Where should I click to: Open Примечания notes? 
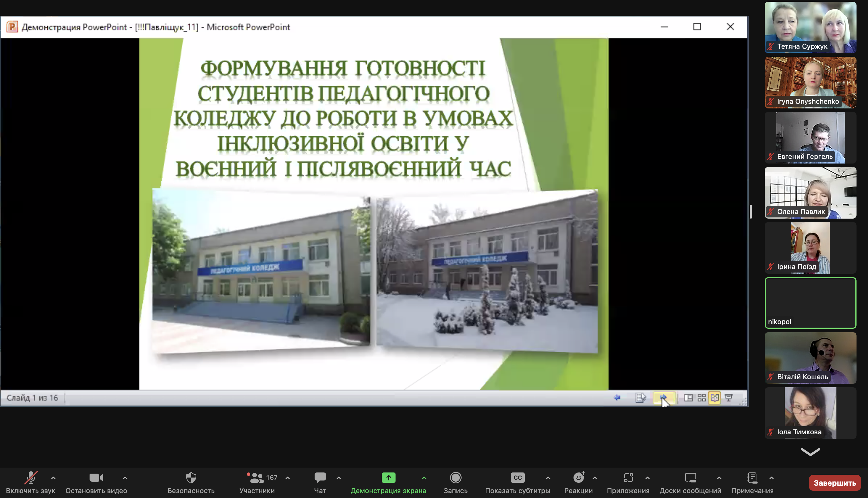coord(752,483)
